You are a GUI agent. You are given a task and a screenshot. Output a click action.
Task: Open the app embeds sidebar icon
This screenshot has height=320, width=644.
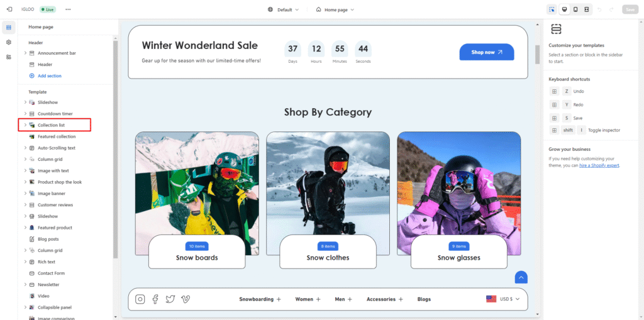point(9,57)
